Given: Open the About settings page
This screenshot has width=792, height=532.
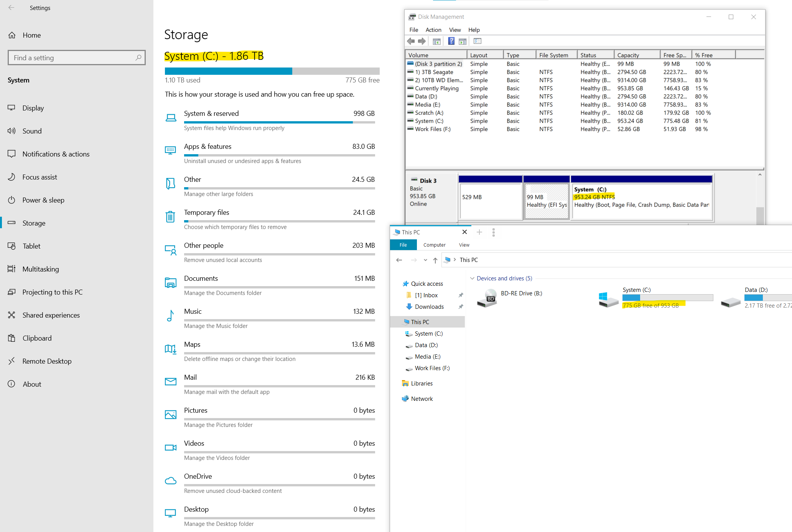Looking at the screenshot, I should [x=32, y=384].
